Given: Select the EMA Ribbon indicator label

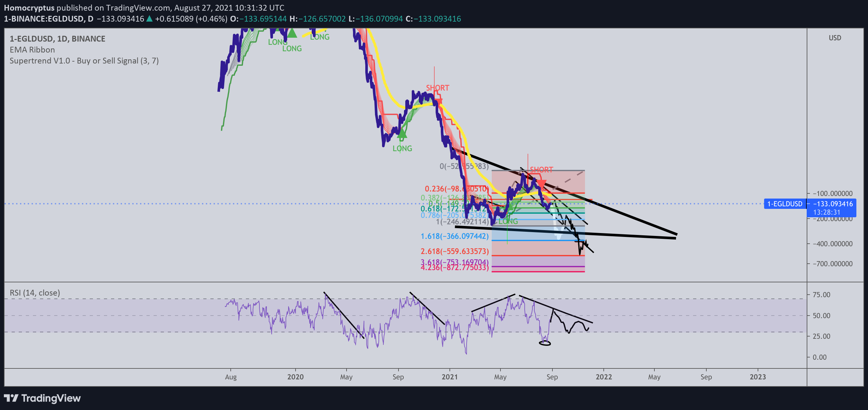Looking at the screenshot, I should pos(32,50).
